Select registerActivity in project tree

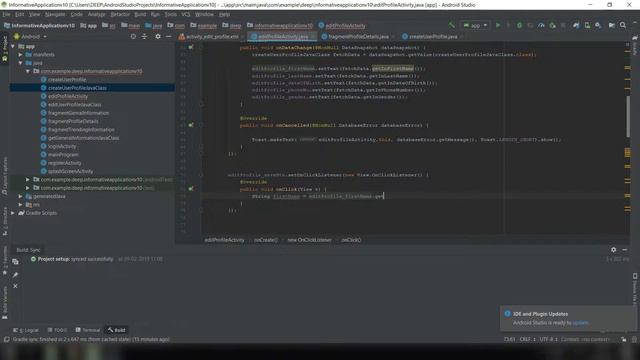64,163
